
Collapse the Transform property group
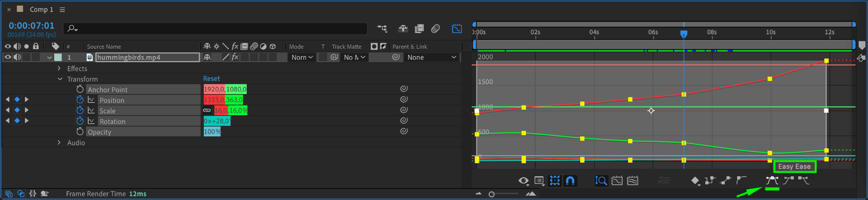point(59,79)
